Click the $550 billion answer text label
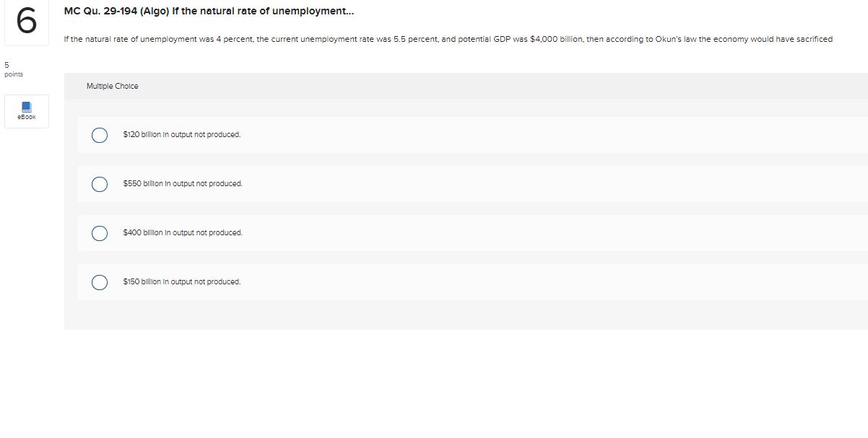Image resolution: width=868 pixels, height=438 pixels. (x=182, y=183)
